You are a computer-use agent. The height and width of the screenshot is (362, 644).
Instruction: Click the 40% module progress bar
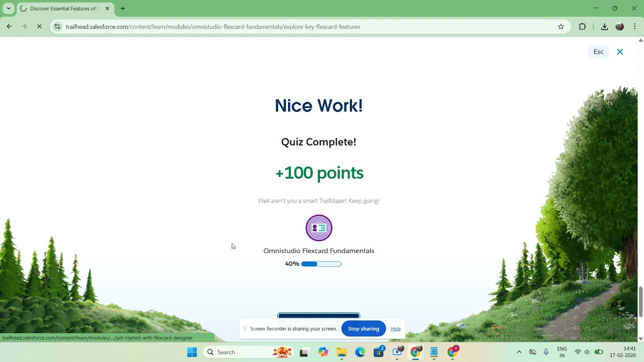point(321,264)
